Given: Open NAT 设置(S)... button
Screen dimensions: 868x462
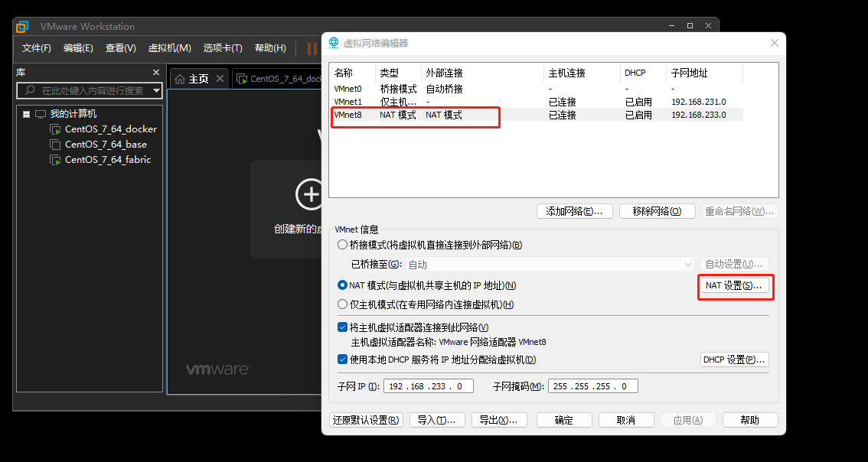Looking at the screenshot, I should point(734,285).
